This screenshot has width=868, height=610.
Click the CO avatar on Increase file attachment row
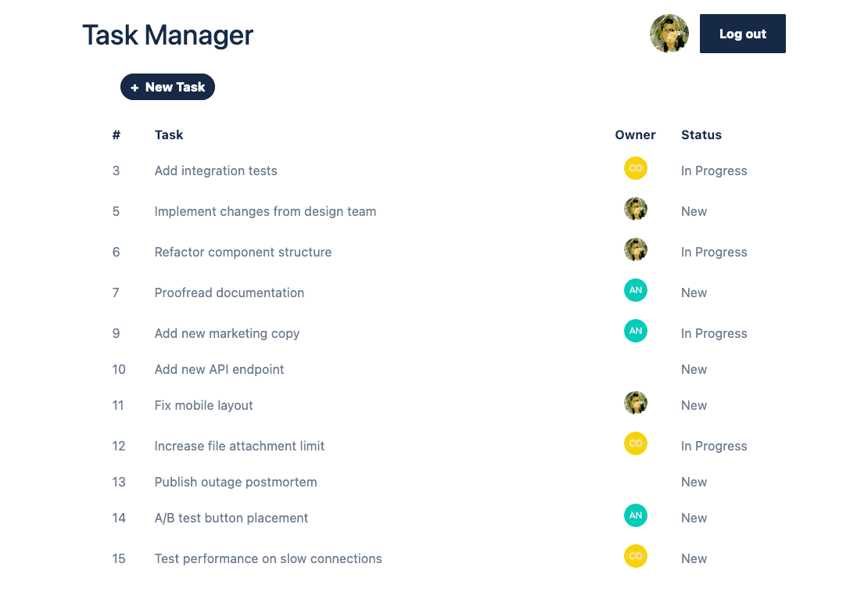(635, 443)
